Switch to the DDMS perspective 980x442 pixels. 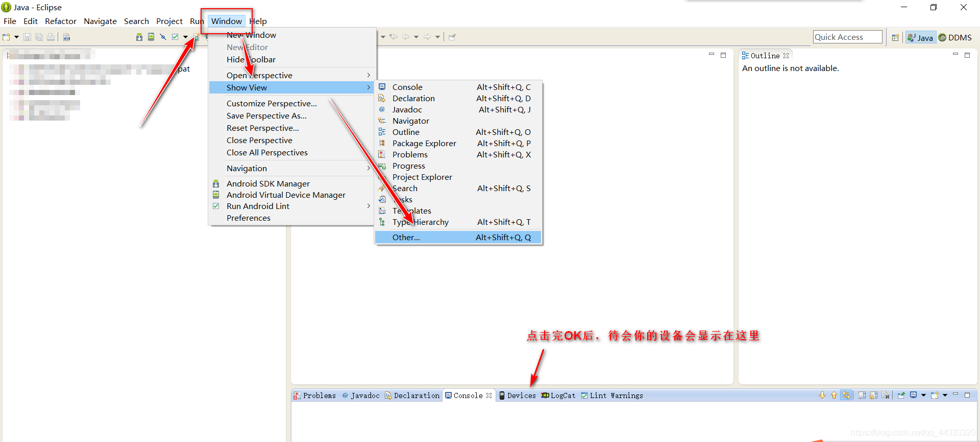point(955,37)
